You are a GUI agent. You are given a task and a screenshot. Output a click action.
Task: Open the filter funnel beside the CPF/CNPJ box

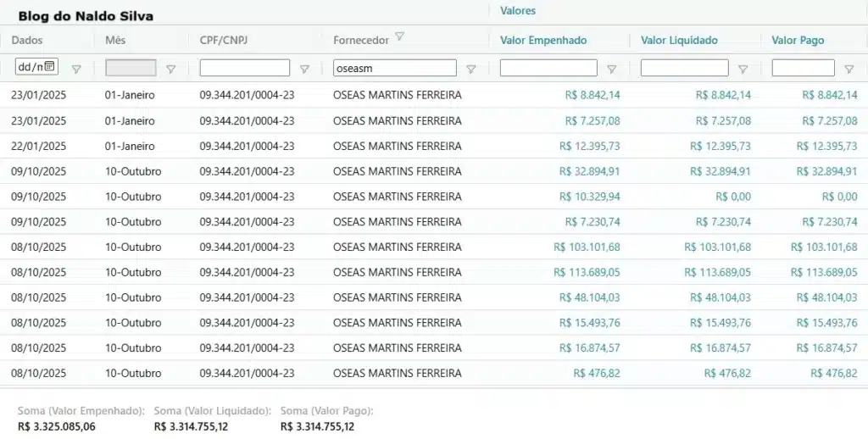[304, 69]
